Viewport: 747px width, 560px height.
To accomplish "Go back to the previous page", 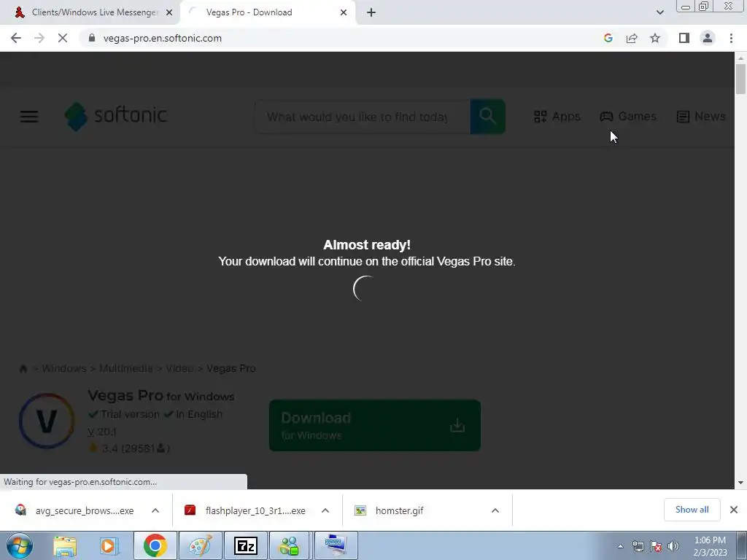I will tap(16, 38).
